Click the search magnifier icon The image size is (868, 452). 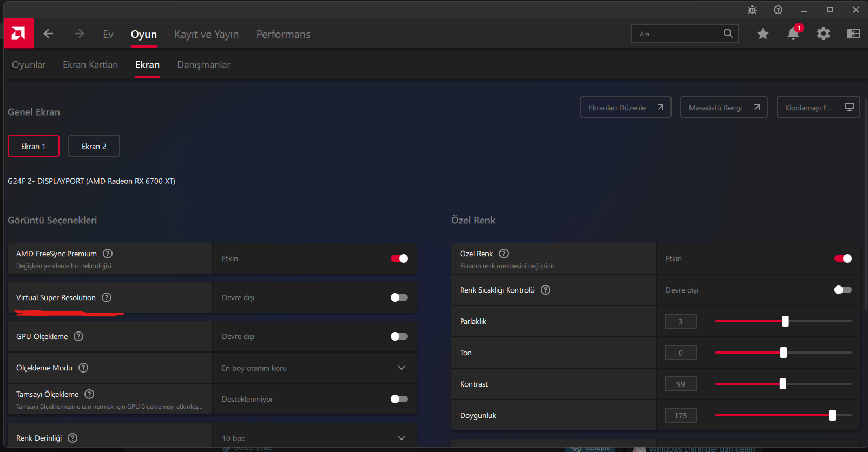coord(728,34)
